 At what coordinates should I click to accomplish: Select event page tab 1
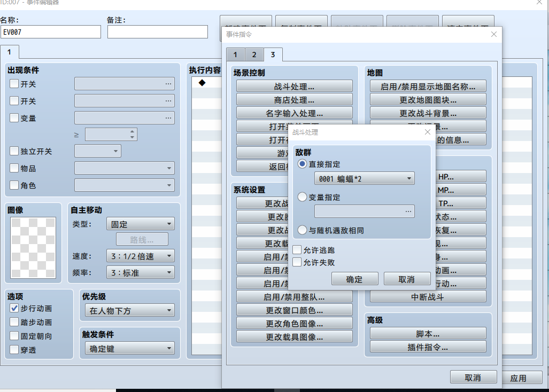10,52
